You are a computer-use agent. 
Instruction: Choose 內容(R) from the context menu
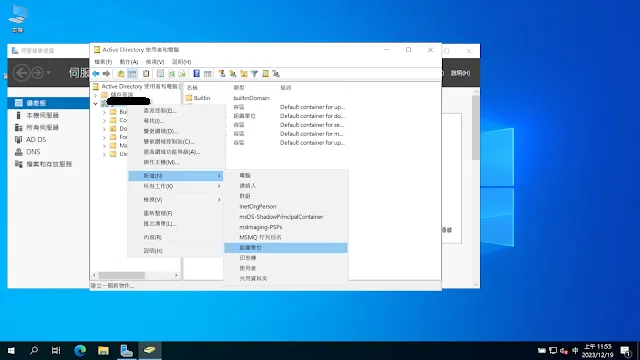176,237
